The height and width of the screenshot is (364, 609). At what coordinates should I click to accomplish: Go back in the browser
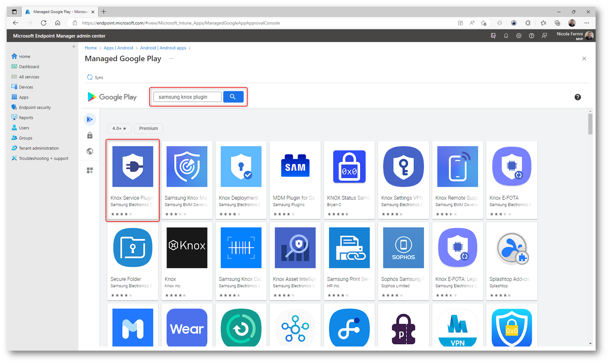click(16, 23)
